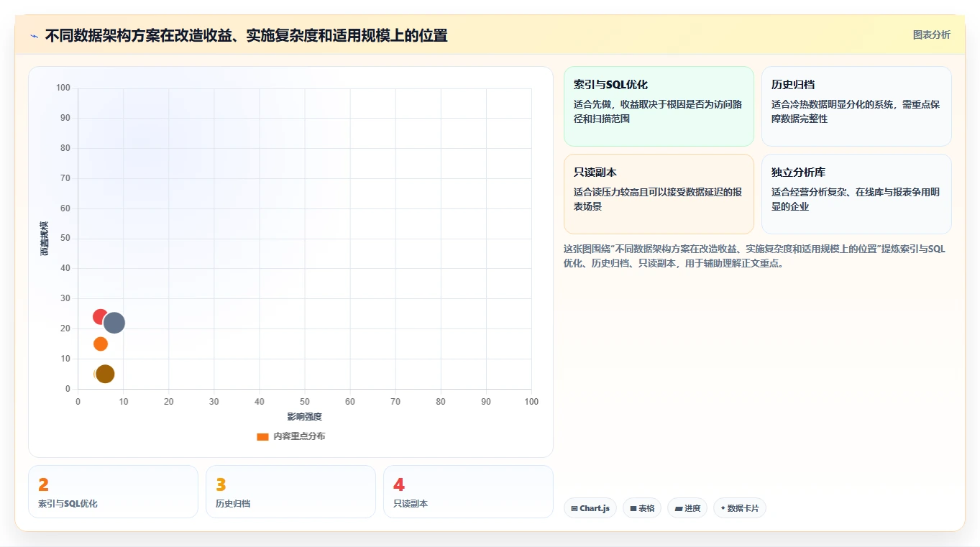Click the description 适合经营分析复杂

click(856, 199)
